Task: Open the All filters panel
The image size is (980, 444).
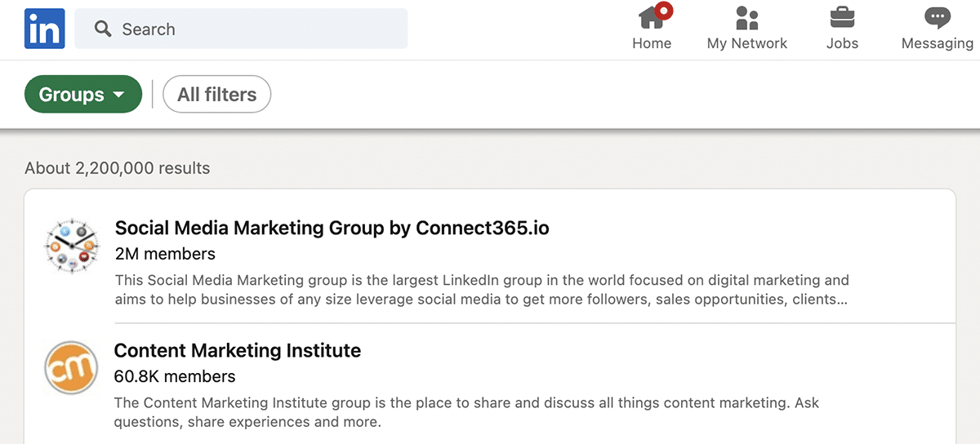Action: click(217, 95)
